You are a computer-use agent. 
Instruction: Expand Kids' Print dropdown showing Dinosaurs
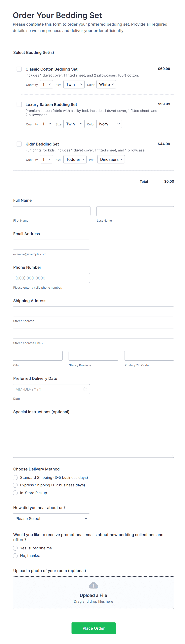(111, 159)
